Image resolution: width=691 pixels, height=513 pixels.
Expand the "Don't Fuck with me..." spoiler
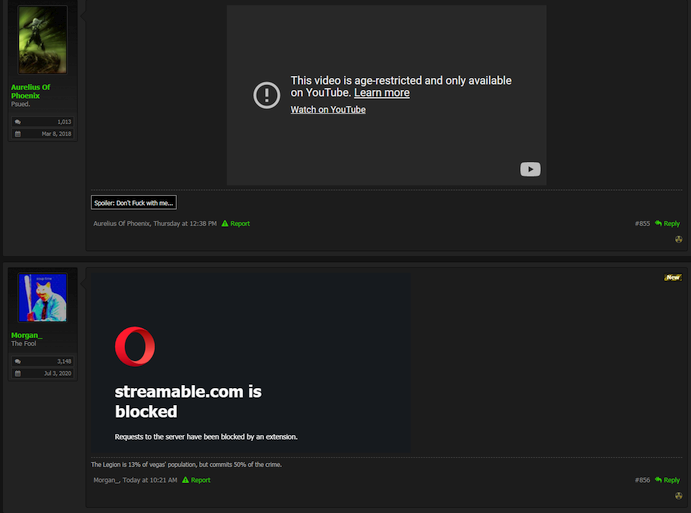134,203
